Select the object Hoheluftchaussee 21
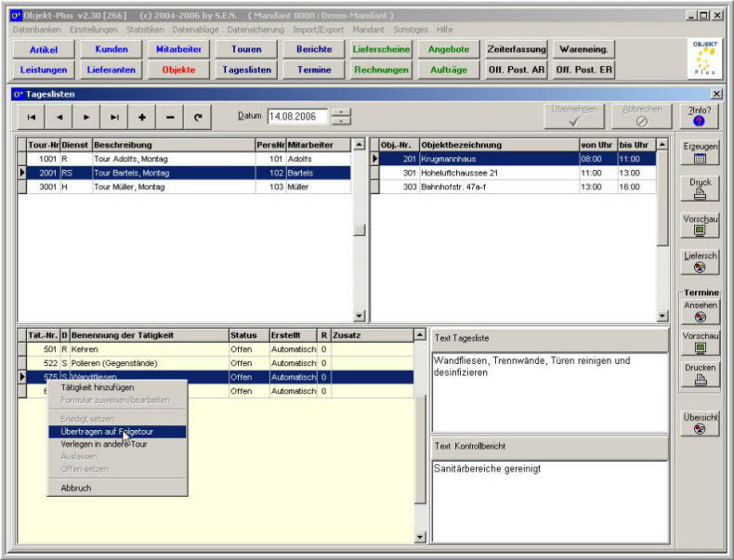 [514, 173]
